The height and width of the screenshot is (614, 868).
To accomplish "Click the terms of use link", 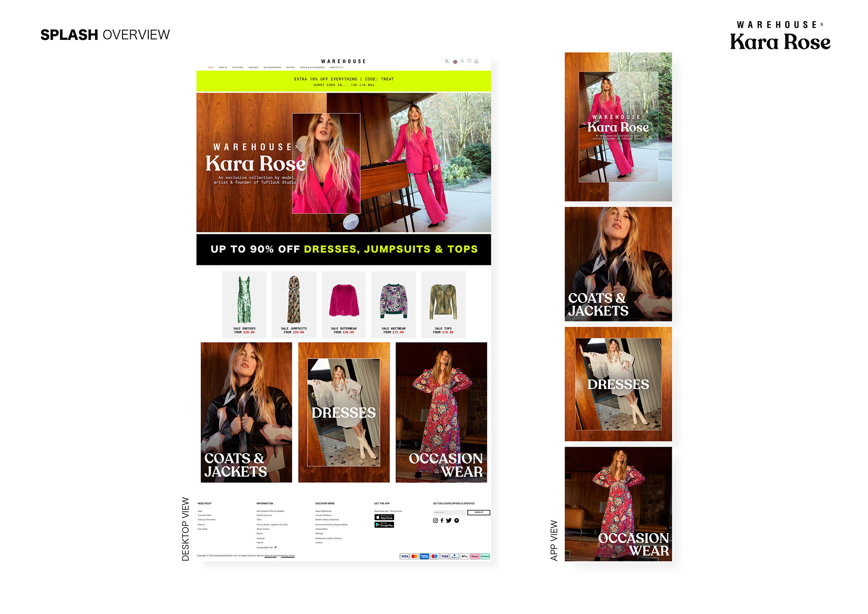I will pyautogui.click(x=270, y=556).
